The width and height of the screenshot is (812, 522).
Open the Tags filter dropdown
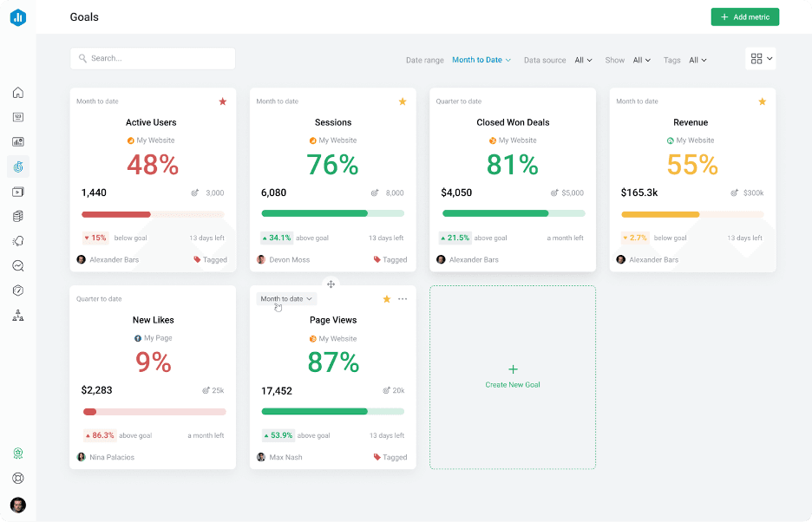[x=697, y=60]
